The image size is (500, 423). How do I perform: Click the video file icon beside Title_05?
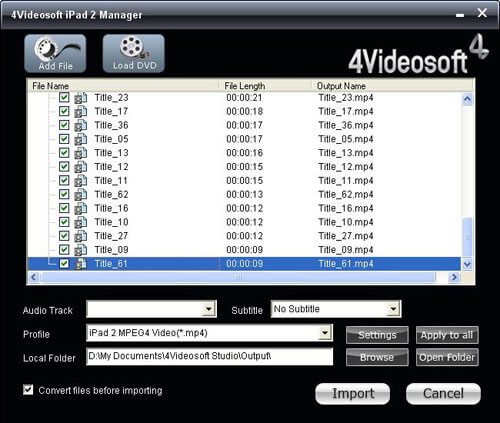[80, 139]
